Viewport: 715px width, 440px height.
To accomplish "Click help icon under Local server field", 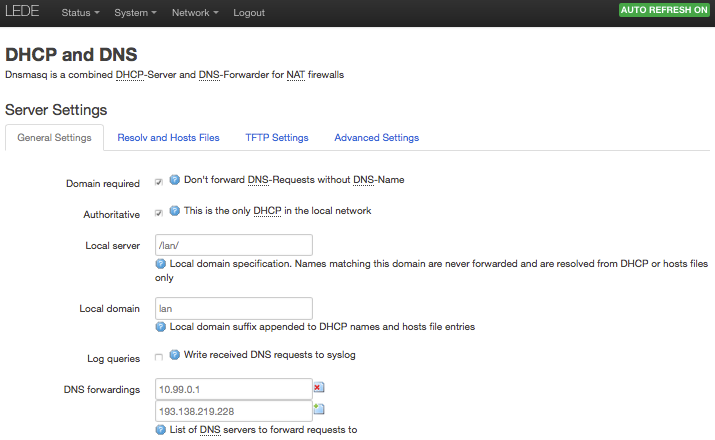I will [x=161, y=264].
